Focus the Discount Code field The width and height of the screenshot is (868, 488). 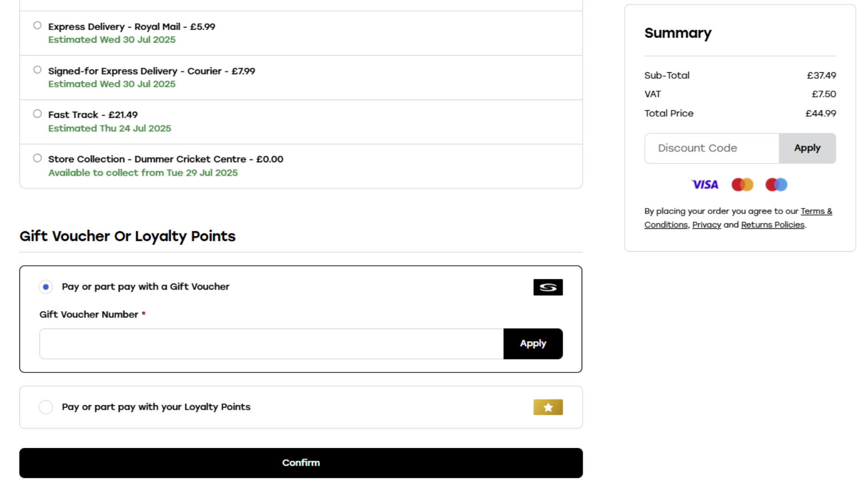711,148
